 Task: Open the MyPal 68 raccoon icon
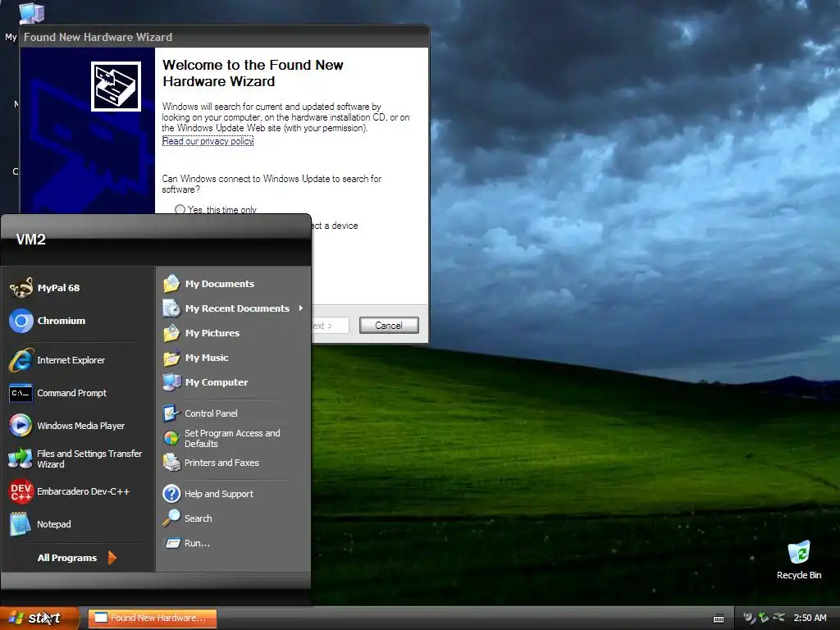21,288
